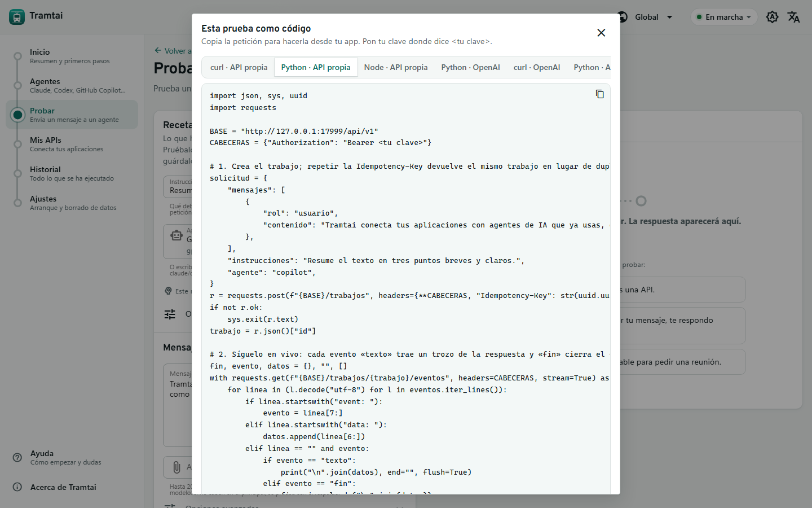Follow the "Volver" back link

(x=173, y=51)
